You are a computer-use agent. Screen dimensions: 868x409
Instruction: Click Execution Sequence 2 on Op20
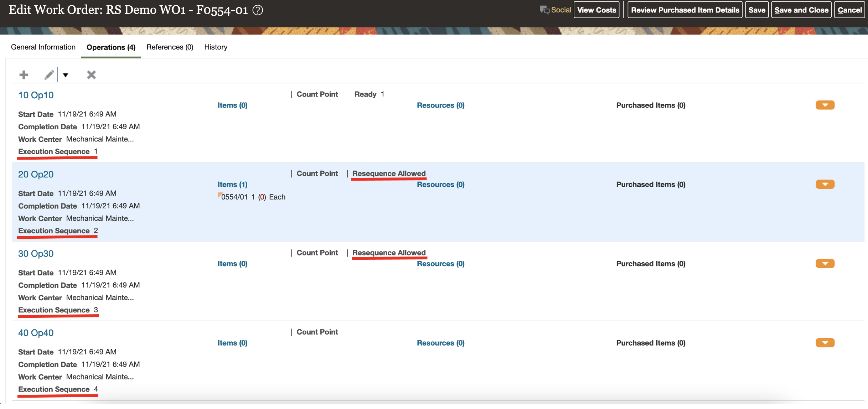point(58,231)
